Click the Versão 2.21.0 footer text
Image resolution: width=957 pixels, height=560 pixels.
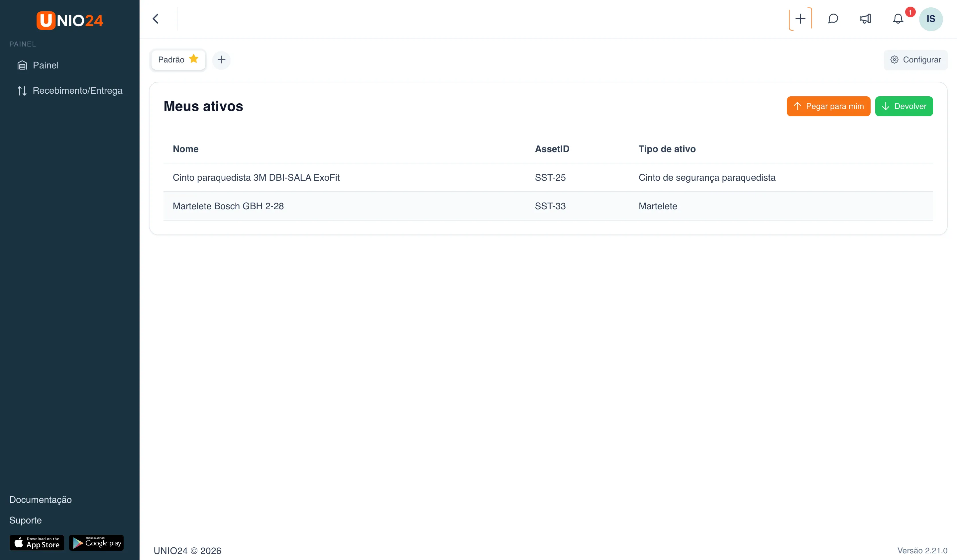point(922,550)
